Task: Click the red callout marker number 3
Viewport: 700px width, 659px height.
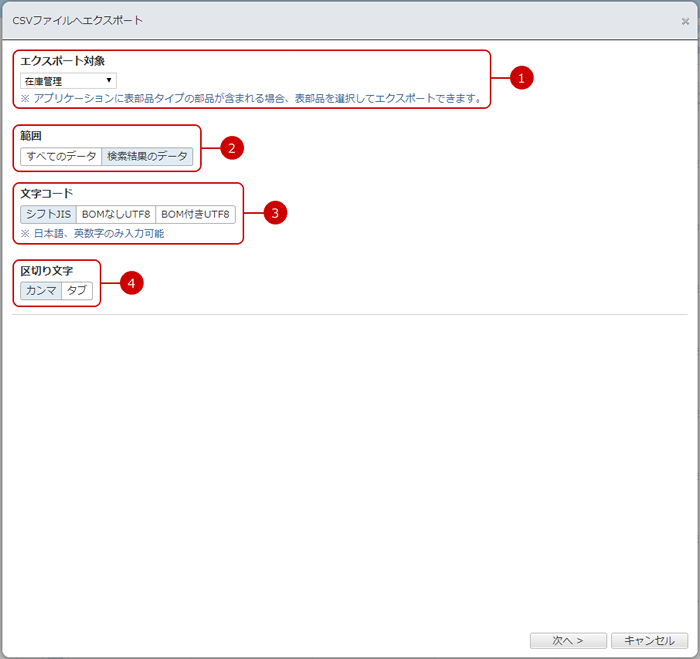Action: [x=274, y=212]
